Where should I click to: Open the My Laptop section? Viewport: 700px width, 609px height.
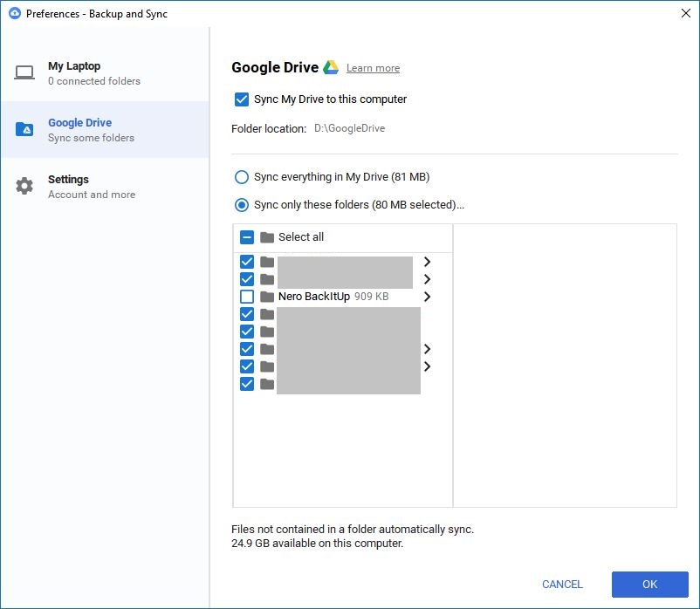coord(105,72)
